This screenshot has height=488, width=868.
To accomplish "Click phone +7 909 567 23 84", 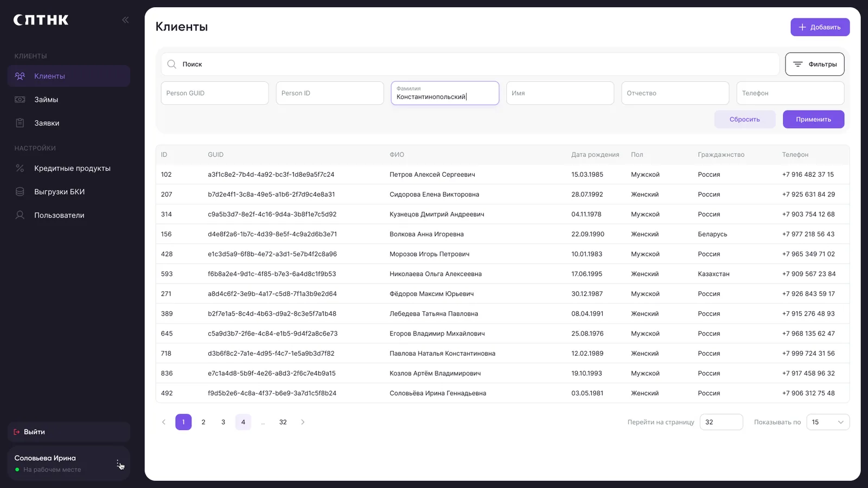I will [808, 274].
